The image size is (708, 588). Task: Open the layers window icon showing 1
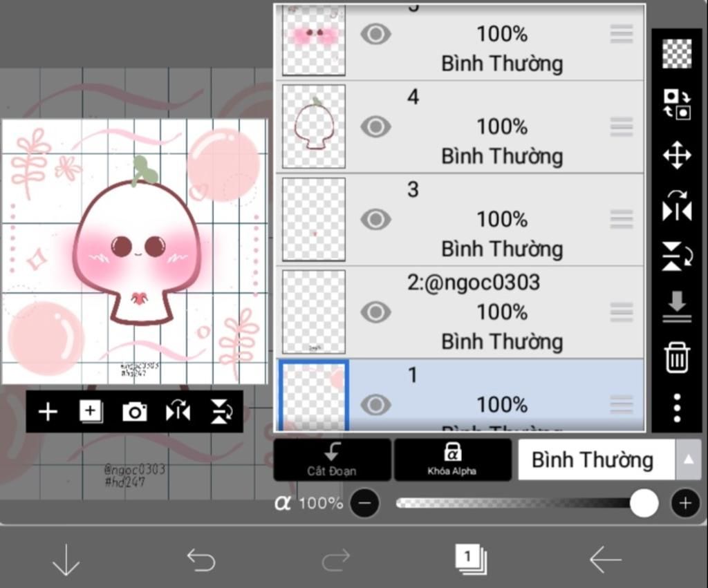tap(471, 560)
